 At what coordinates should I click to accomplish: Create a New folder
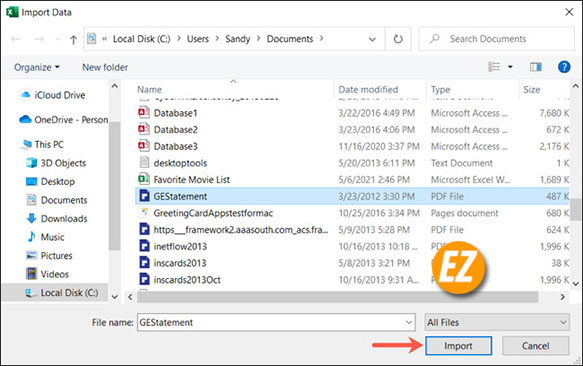click(105, 67)
